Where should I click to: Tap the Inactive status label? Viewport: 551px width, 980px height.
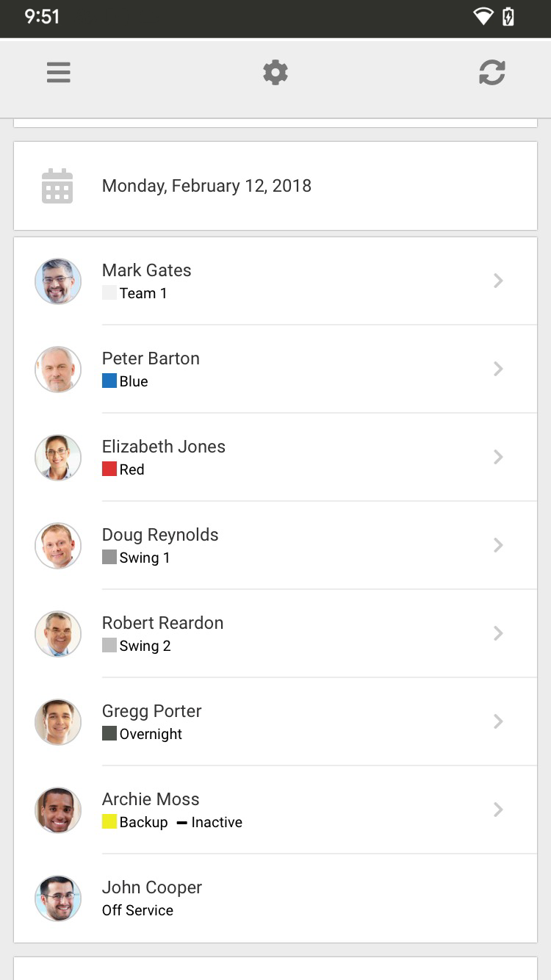(216, 822)
